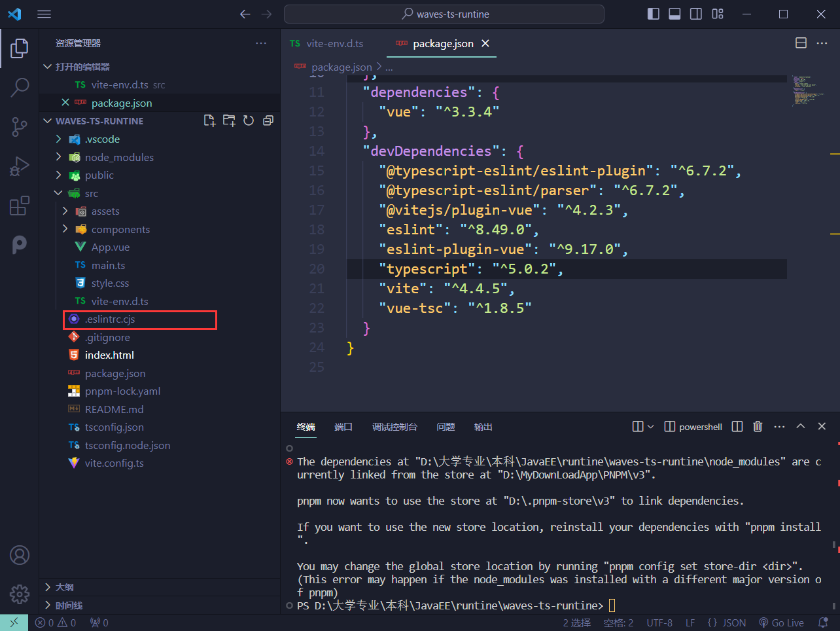Viewport: 840px width, 631px height.
Task: Split the terminal
Action: (737, 426)
